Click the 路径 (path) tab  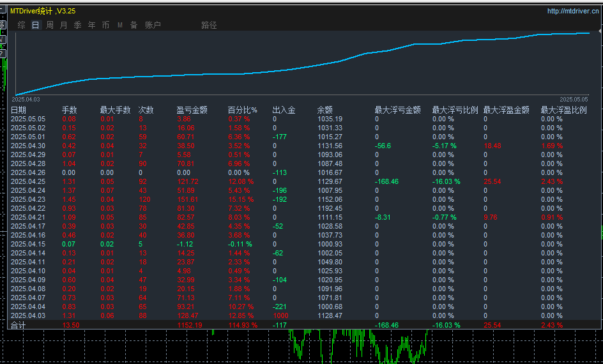[x=209, y=26]
